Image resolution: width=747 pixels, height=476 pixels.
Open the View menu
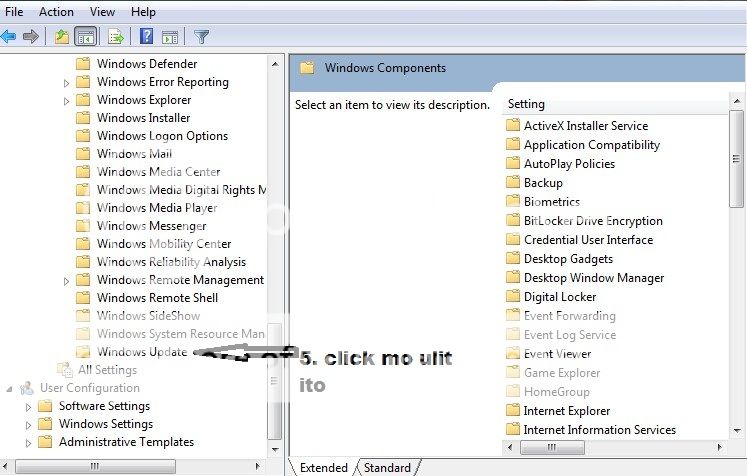102,12
